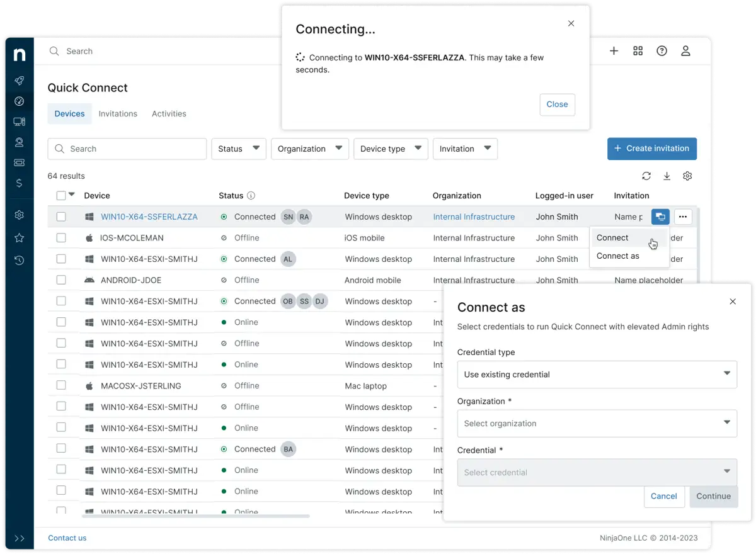Open the apps grid icon in the top bar
Screen dimensions: 756x554
638,51
